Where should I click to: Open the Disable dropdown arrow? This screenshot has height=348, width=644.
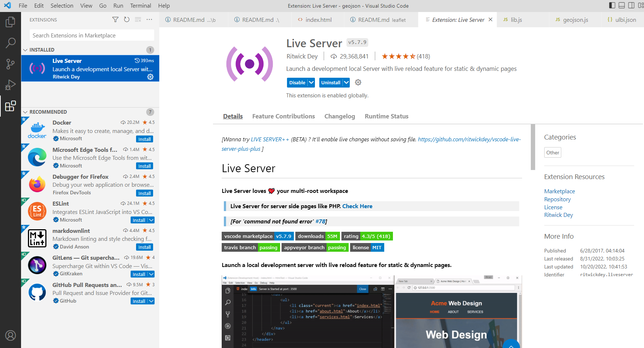pos(311,82)
